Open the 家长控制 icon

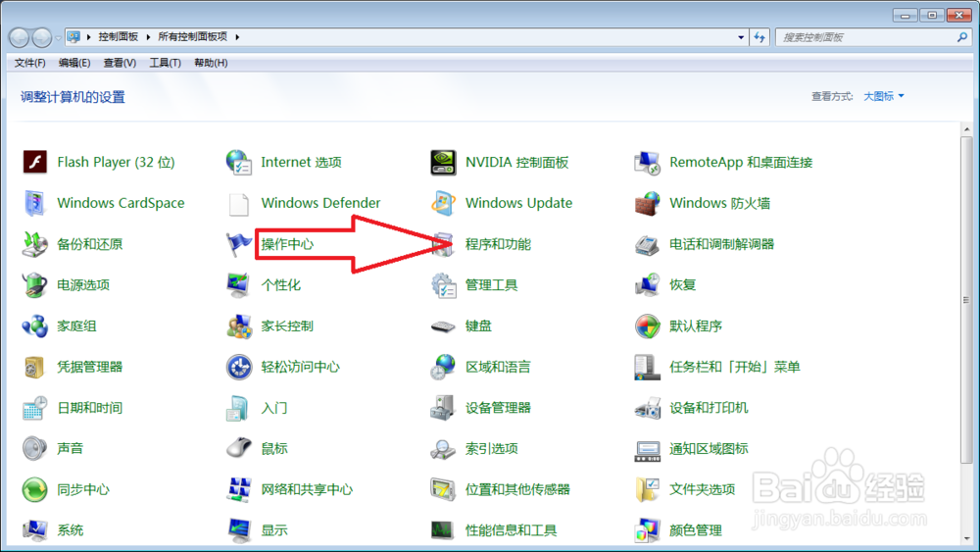pos(239,326)
